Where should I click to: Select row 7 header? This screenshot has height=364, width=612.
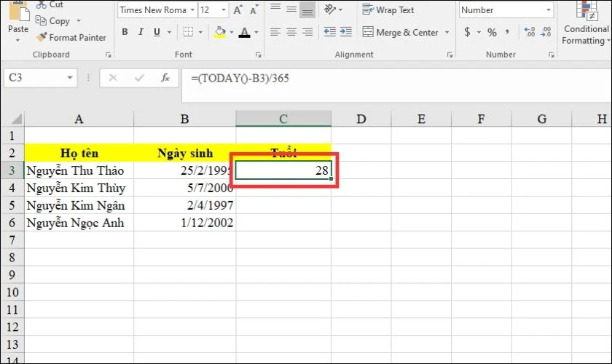(12, 240)
